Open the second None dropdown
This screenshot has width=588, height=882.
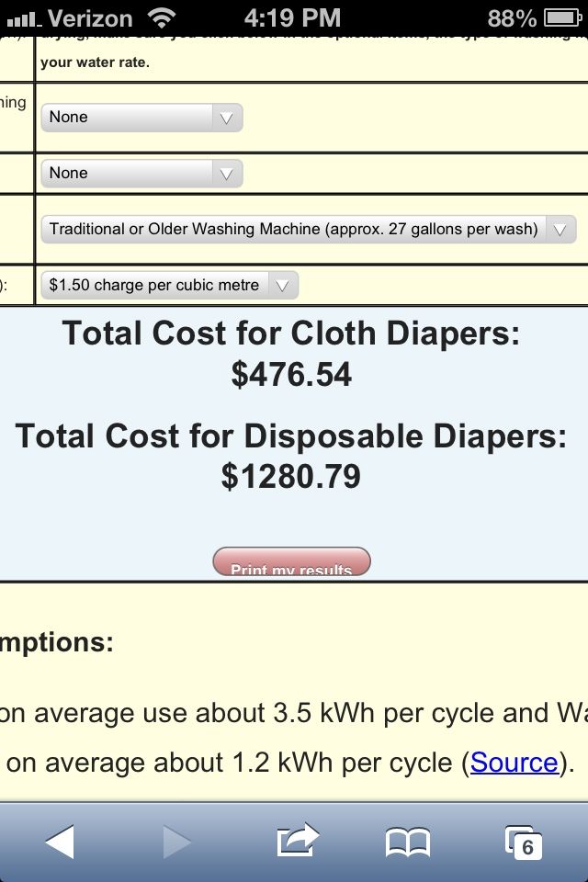coord(141,173)
